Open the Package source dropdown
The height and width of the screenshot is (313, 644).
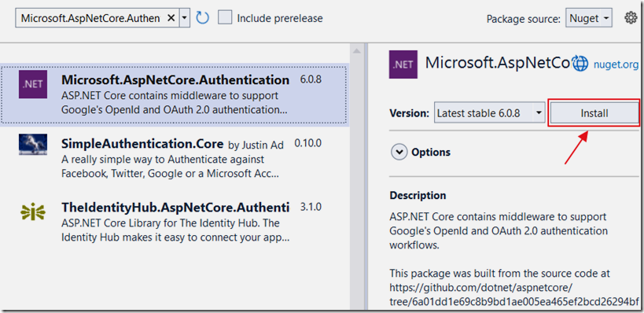pos(588,19)
